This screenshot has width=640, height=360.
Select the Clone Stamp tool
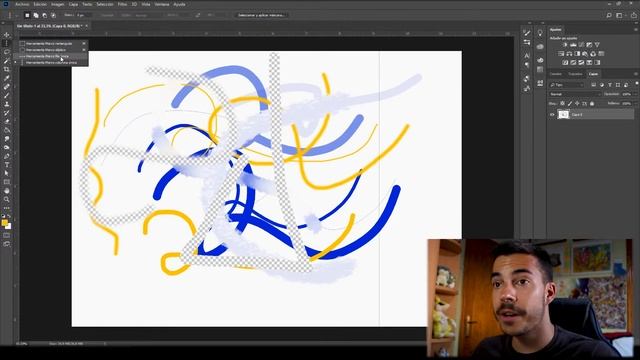(7, 104)
